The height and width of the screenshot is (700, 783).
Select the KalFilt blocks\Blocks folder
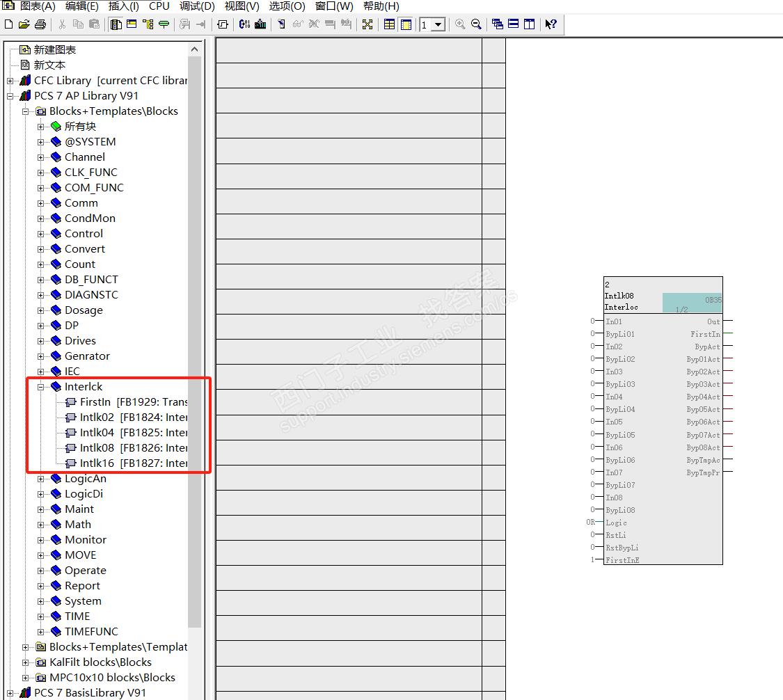(100, 662)
